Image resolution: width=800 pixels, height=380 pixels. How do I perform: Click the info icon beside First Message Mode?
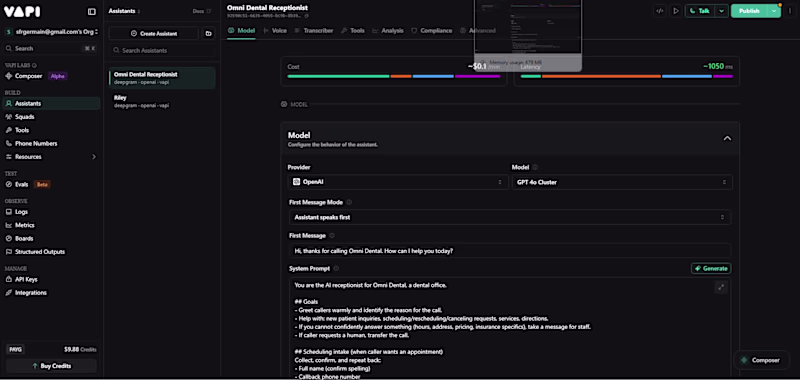click(349, 202)
